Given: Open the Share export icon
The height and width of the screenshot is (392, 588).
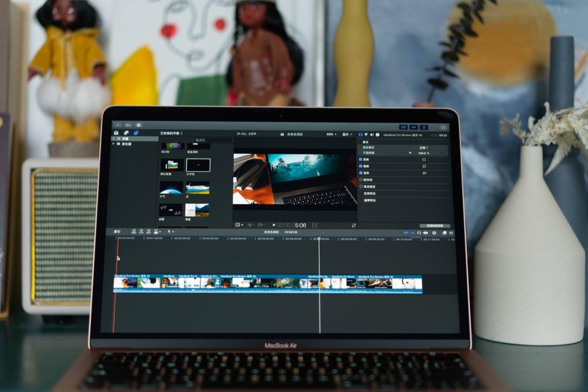Looking at the screenshot, I should click(x=443, y=127).
